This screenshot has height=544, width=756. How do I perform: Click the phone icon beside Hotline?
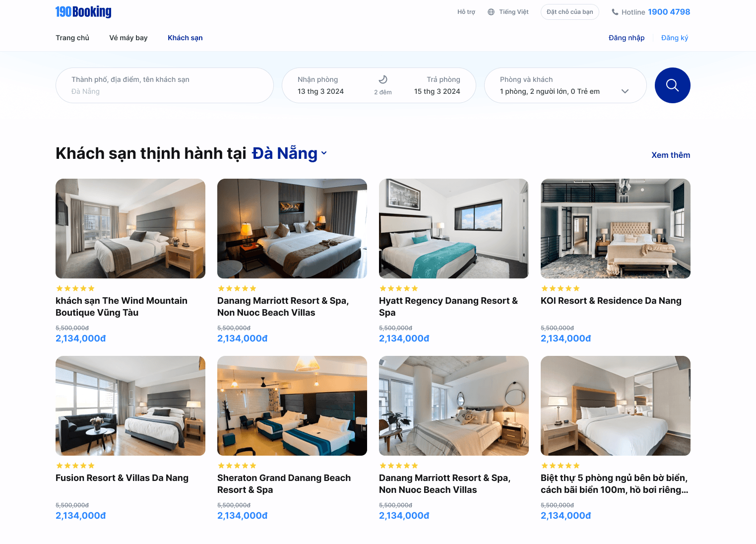click(x=615, y=12)
